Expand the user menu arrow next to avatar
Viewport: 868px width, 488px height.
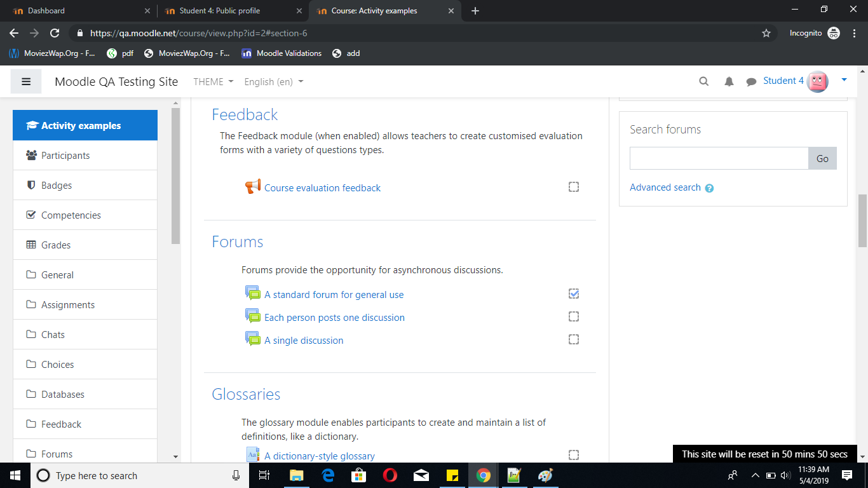pyautogui.click(x=844, y=80)
